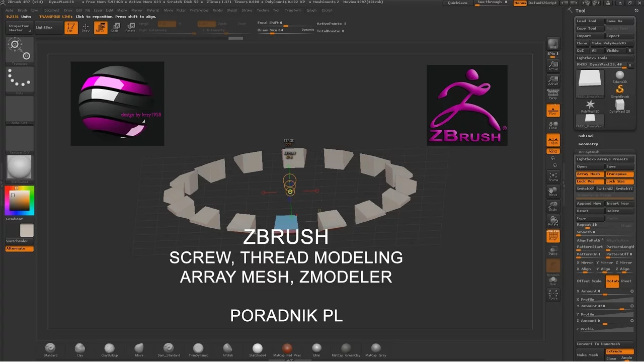
Task: Click the Frame view icon
Action: [x=553, y=176]
